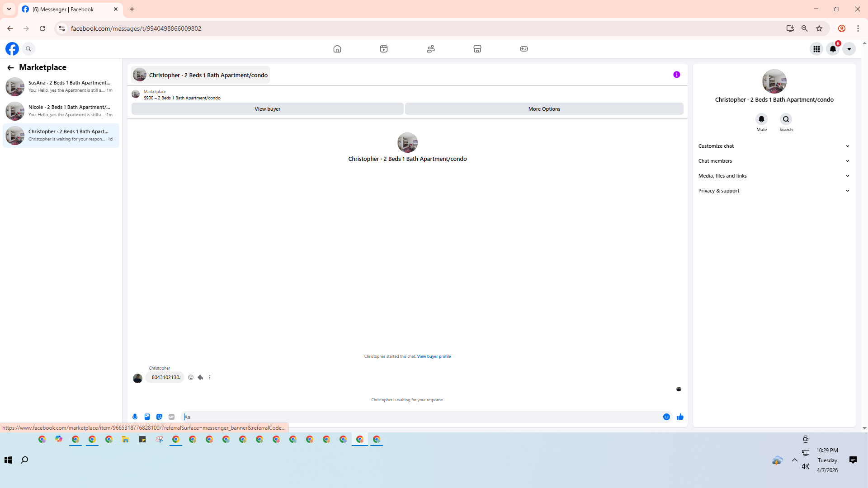Select the Christopher conversation in the list

click(x=61, y=135)
